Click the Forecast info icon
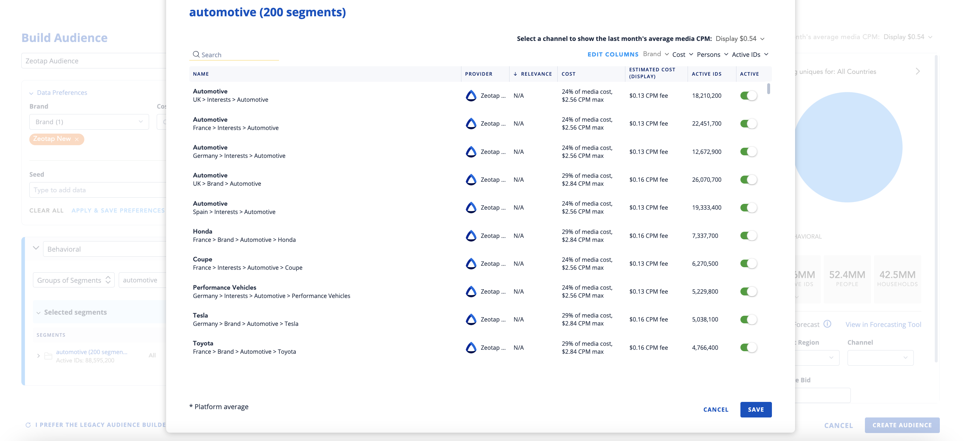The height and width of the screenshot is (441, 980). point(827,324)
